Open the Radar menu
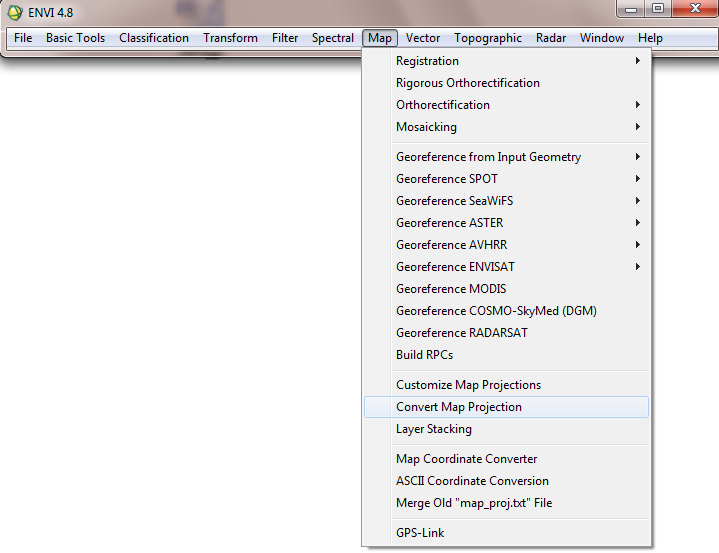Viewport: 719px width, 553px height. 551,38
